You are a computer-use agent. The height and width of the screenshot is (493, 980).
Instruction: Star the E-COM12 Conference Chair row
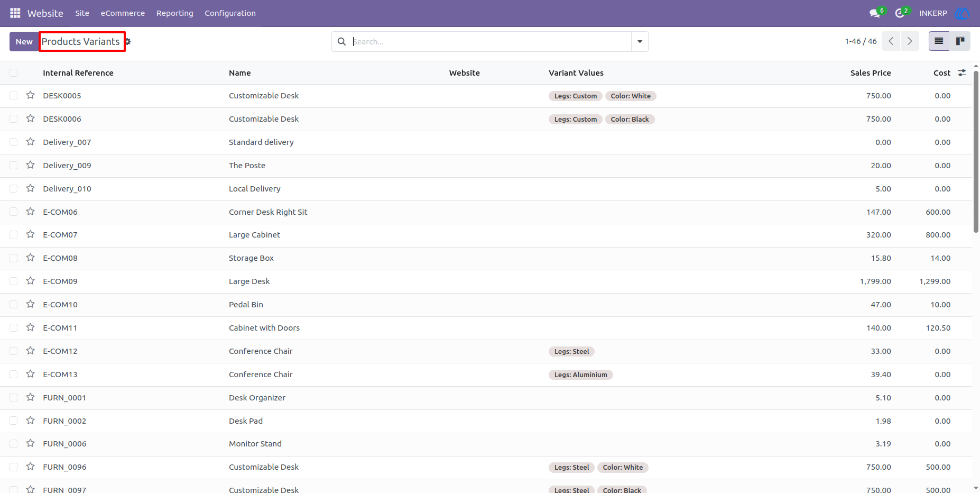[31, 351]
